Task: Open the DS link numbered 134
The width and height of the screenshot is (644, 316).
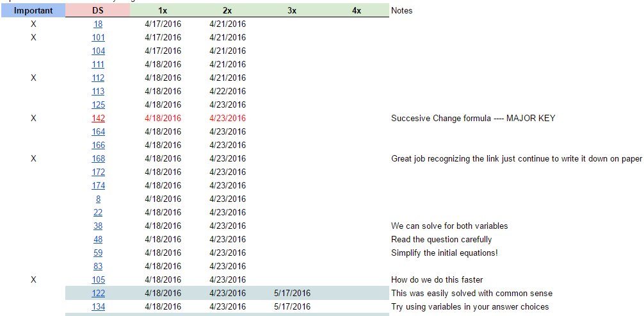Action: coord(98,307)
